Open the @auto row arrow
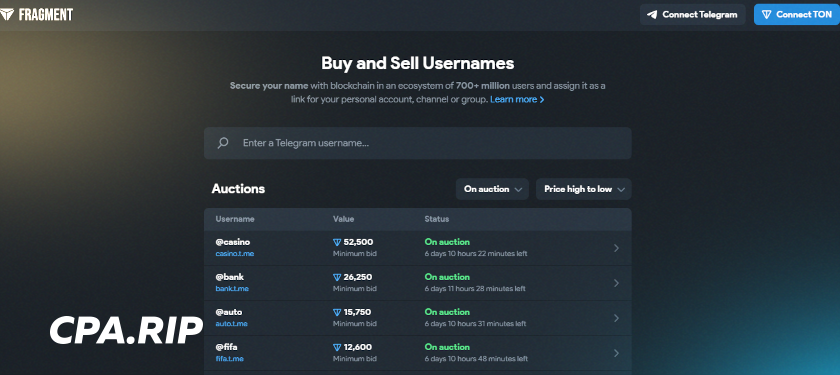Image resolution: width=840 pixels, height=375 pixels. (616, 318)
